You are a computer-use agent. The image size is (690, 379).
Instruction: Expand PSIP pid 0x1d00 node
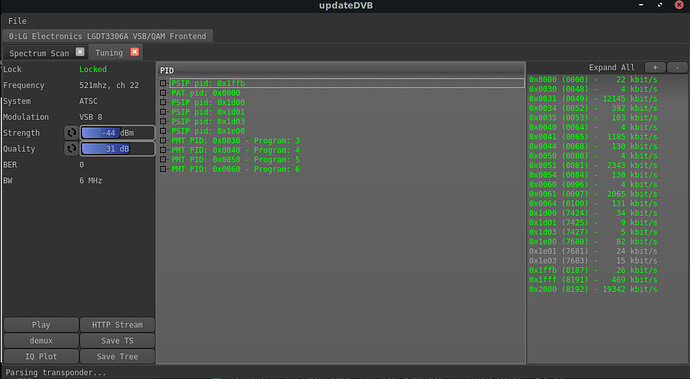[163, 102]
